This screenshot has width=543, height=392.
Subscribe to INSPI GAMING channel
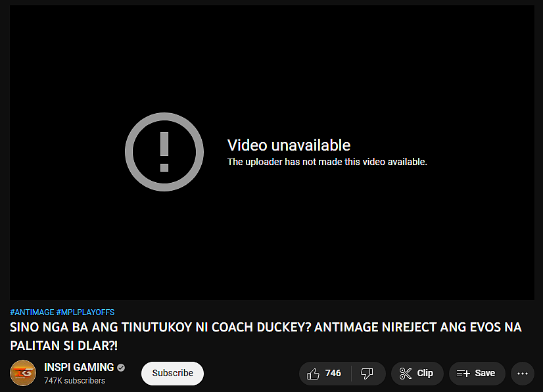click(x=172, y=374)
